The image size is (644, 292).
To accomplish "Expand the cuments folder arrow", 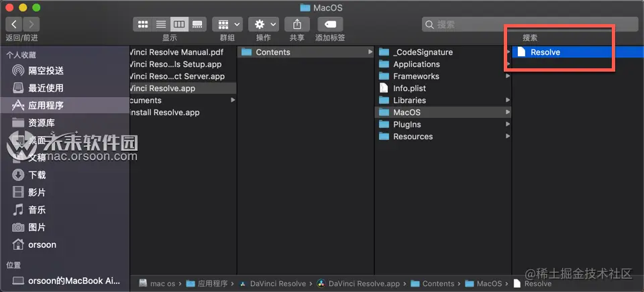I will [x=233, y=100].
